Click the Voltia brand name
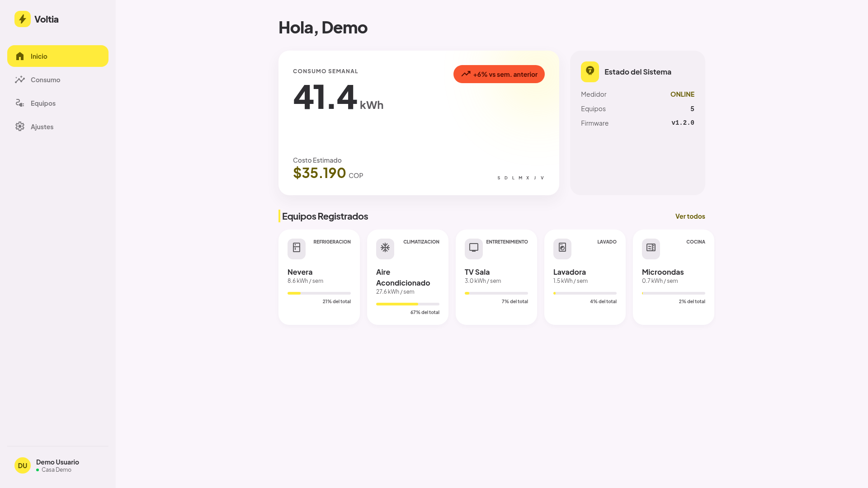Screen dimensions: 868x488 pyautogui.click(x=46, y=19)
